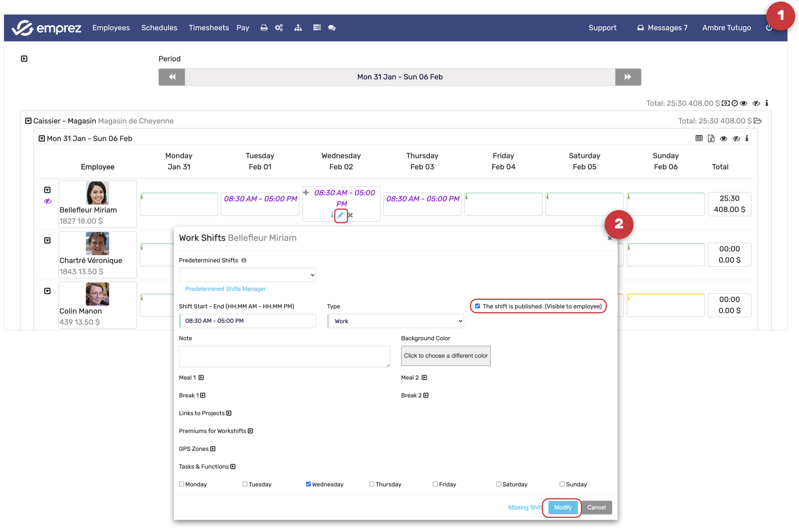Open the Timesheets menu
Screen dimensions: 799x532
pos(209,28)
